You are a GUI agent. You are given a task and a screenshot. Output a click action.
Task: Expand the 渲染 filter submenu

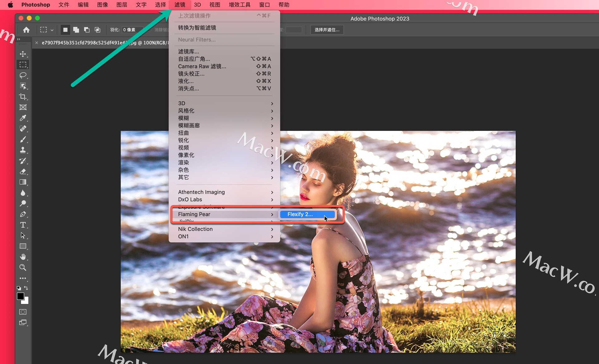(x=224, y=163)
